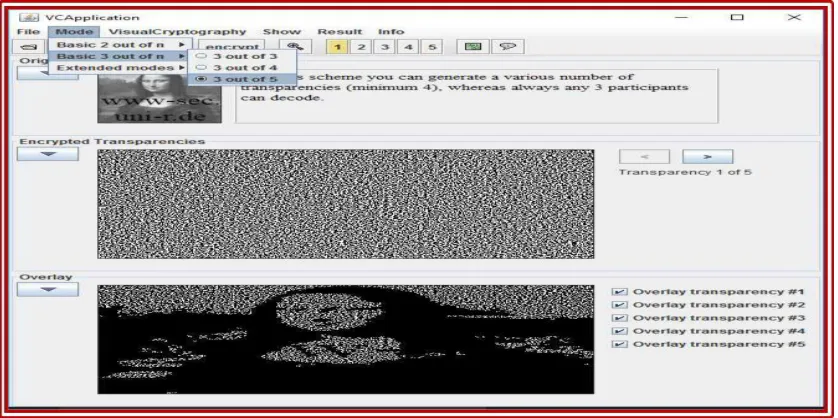Image resolution: width=838 pixels, height=418 pixels.
Task: Select transparency button 2 in toolbar
Action: 361,47
